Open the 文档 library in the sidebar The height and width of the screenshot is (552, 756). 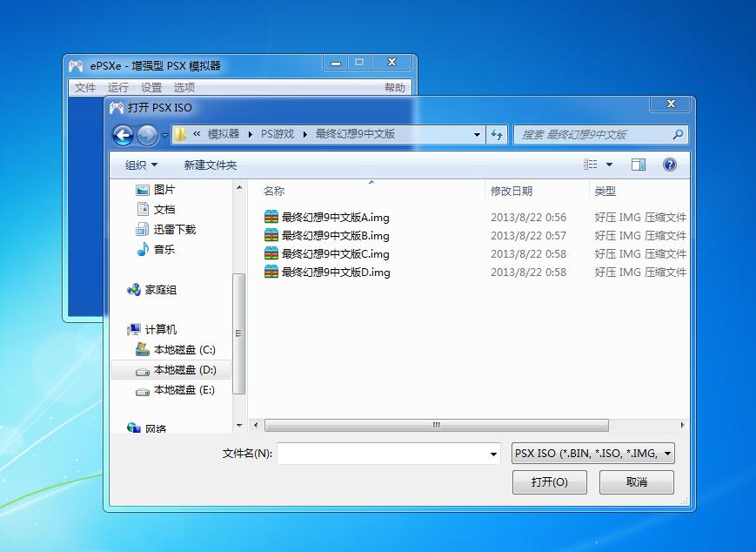[x=164, y=210]
